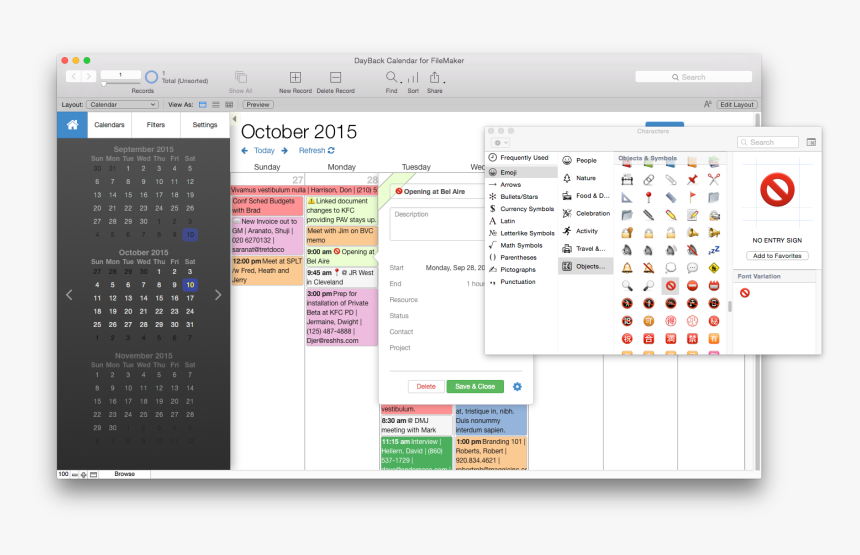Click the Save & Close button
The image size is (860, 555).
click(x=475, y=387)
